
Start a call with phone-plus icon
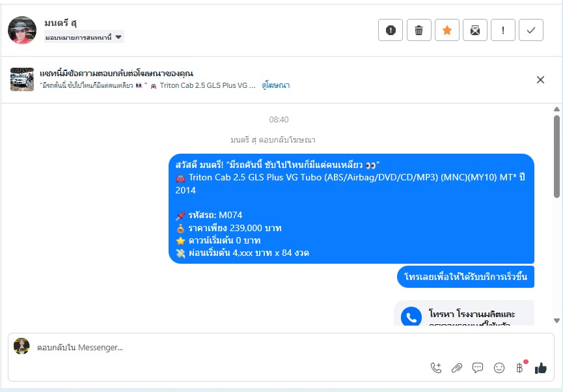435,368
